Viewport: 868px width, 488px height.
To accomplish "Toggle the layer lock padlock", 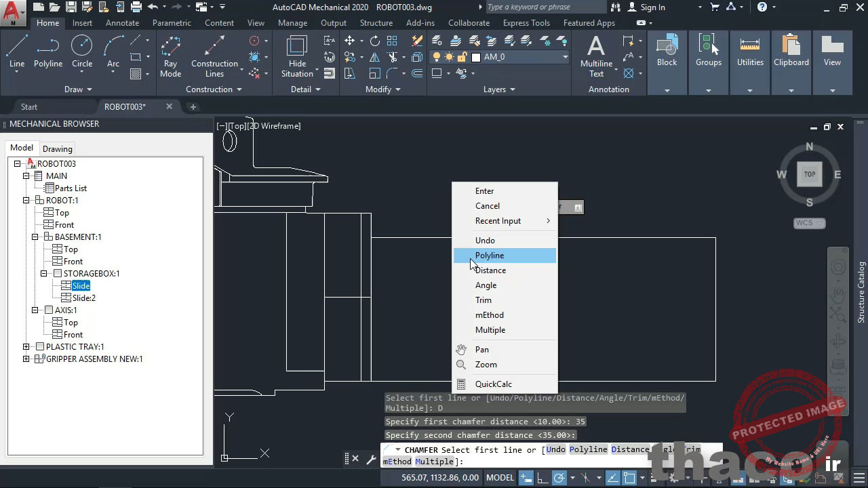I will point(462,57).
